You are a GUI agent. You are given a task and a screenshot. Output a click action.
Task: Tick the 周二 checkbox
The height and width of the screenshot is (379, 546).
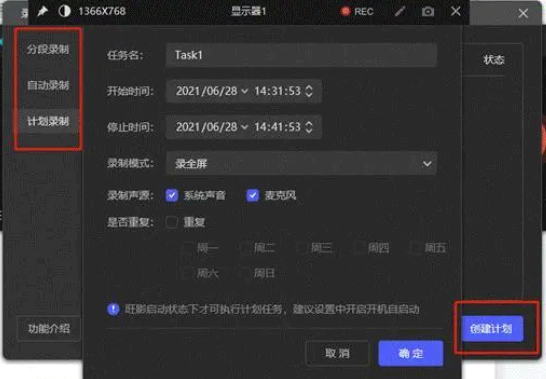(x=245, y=248)
